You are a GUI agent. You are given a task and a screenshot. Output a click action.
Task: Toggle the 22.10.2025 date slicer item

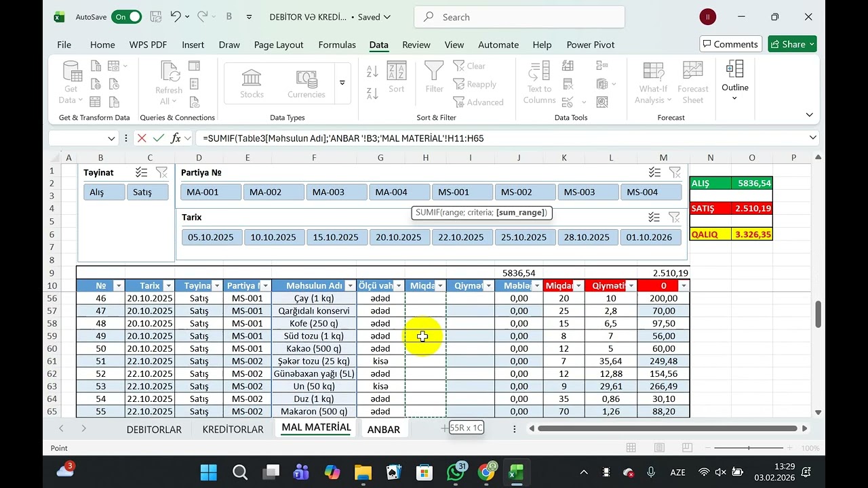tap(462, 237)
